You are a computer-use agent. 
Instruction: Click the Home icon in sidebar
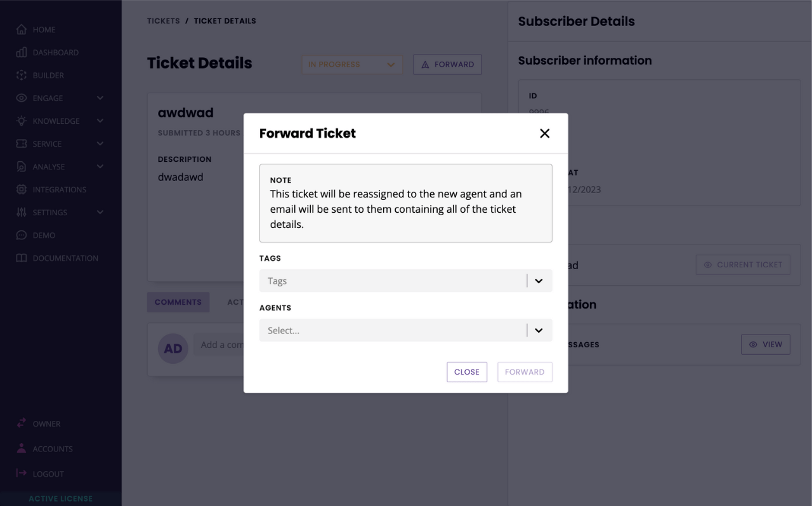pyautogui.click(x=22, y=29)
